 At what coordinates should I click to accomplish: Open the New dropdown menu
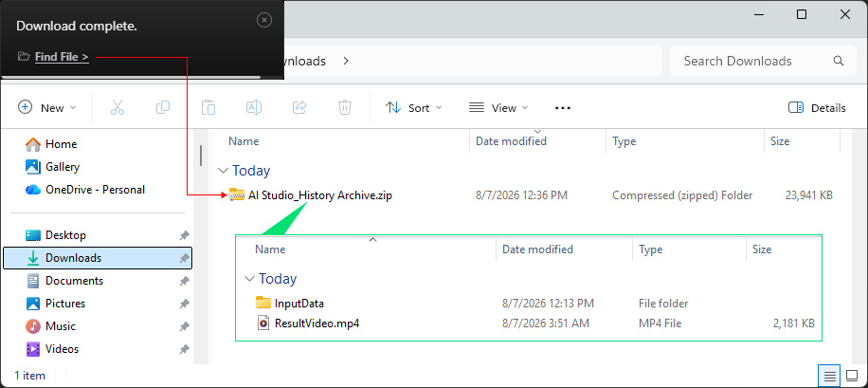pos(47,107)
